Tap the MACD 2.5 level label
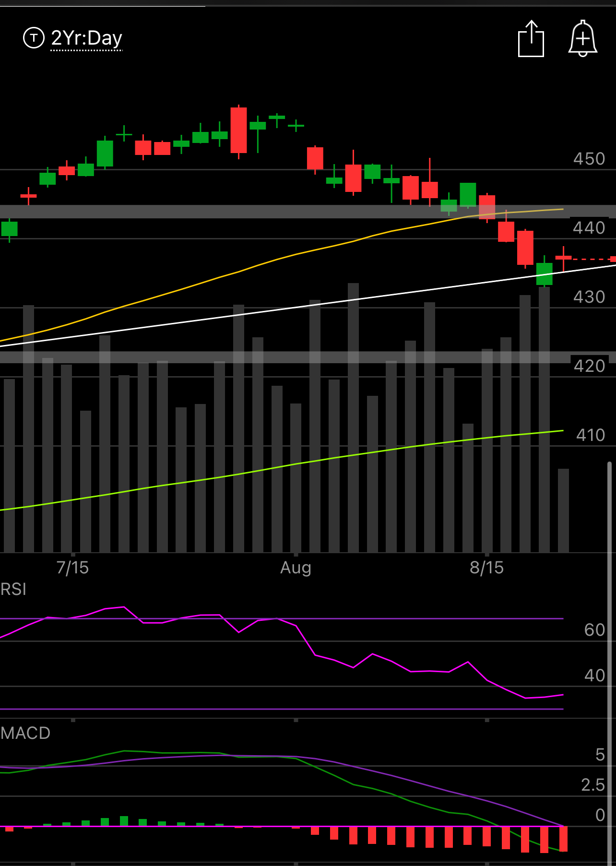The image size is (616, 866). pos(593,785)
